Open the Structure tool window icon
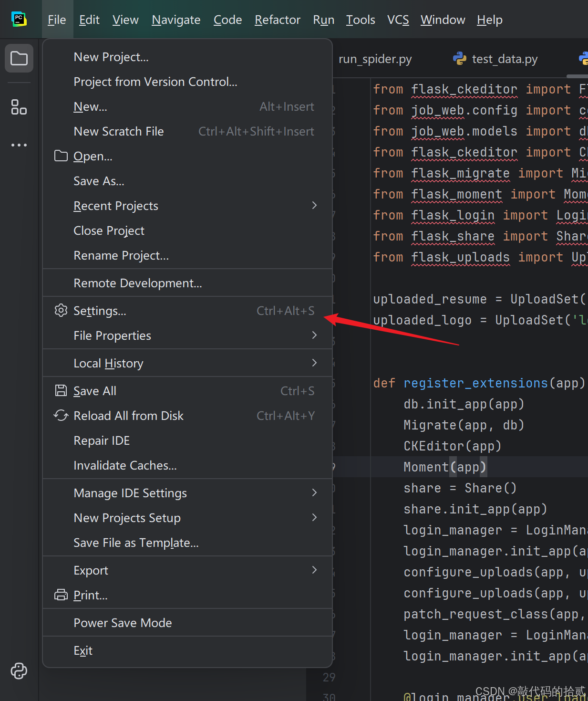The width and height of the screenshot is (588, 701). (19, 107)
